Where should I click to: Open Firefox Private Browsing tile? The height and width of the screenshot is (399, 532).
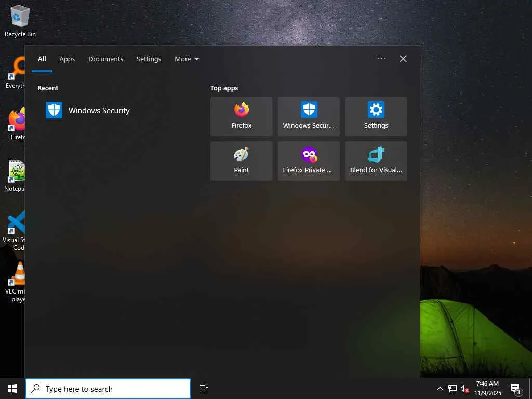pyautogui.click(x=309, y=161)
